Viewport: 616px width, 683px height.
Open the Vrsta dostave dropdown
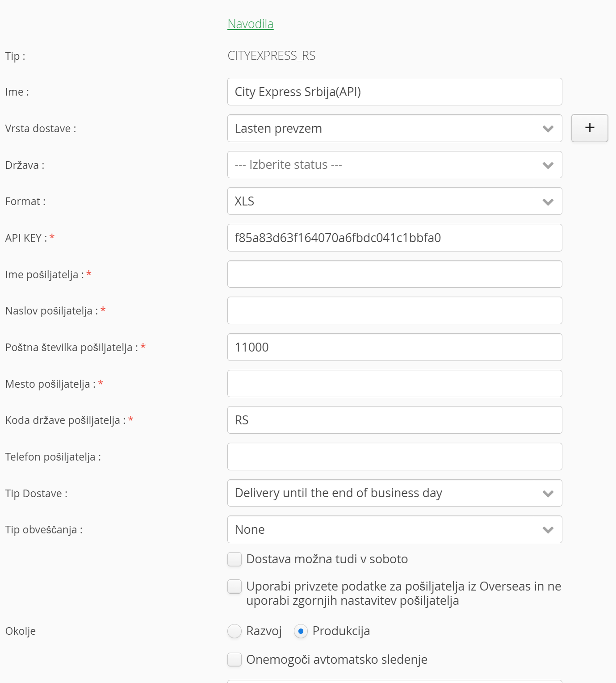click(x=394, y=128)
